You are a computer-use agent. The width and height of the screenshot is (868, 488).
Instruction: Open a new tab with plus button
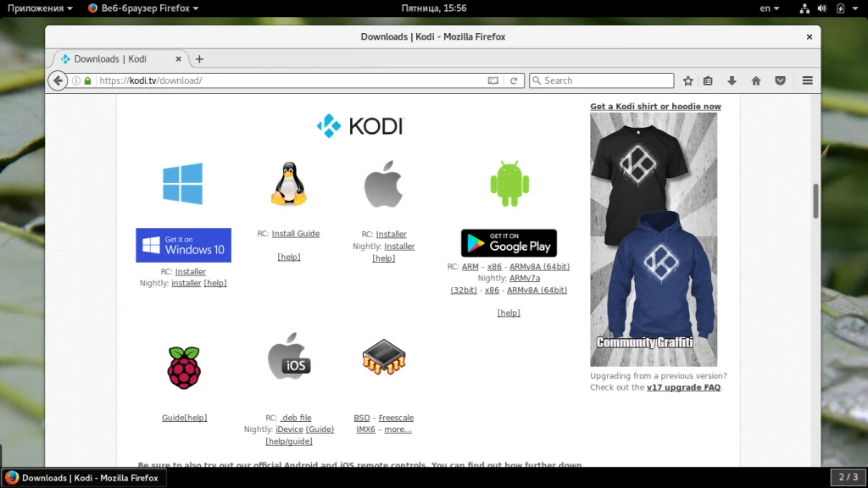199,59
